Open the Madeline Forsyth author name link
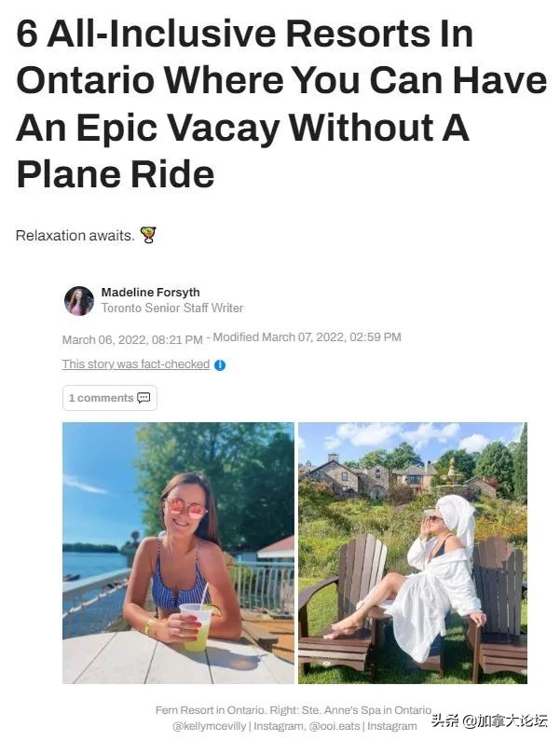560x740 pixels. pyautogui.click(x=149, y=293)
